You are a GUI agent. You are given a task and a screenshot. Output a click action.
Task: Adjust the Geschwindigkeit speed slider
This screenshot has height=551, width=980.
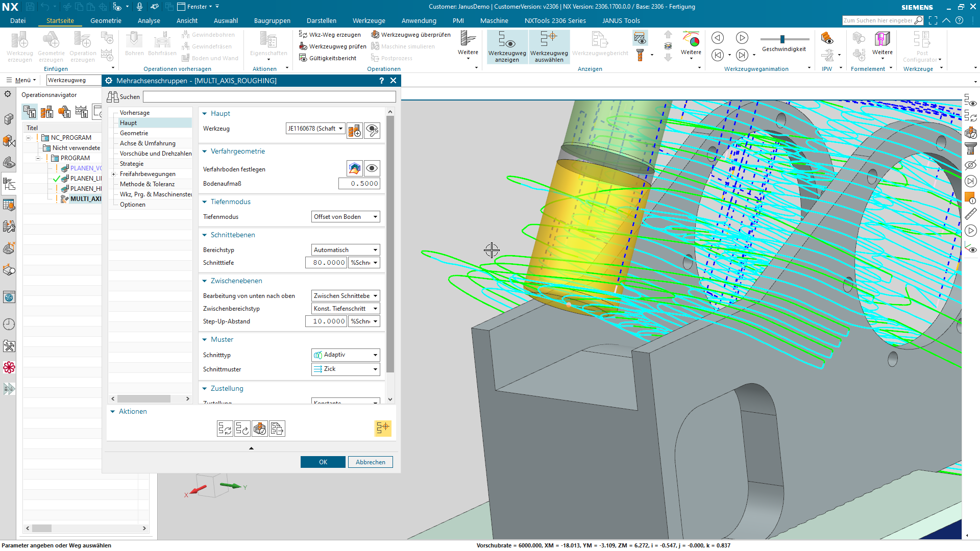[782, 39]
